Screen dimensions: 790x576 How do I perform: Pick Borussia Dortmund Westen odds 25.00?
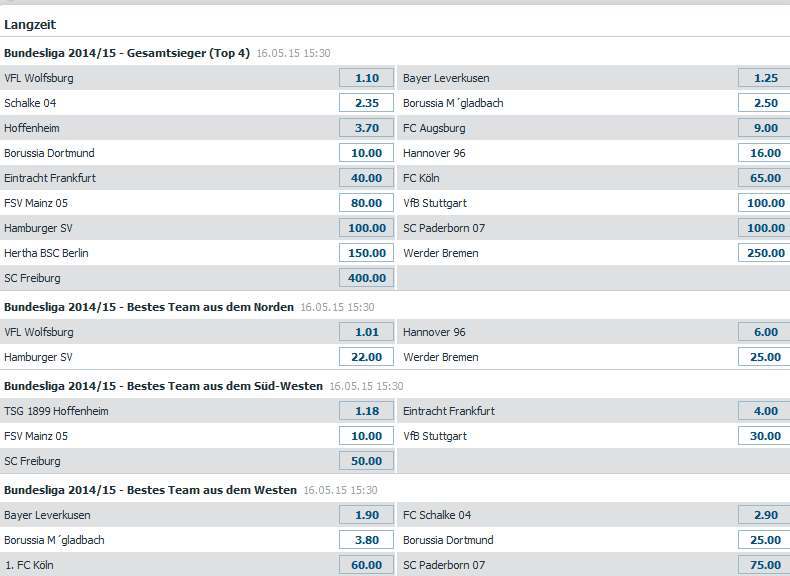tap(764, 540)
